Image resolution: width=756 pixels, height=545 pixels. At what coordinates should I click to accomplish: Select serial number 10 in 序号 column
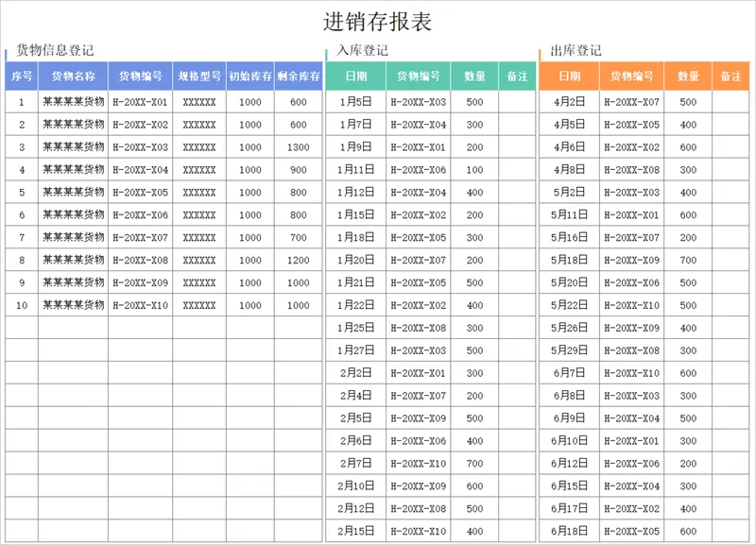pos(22,305)
